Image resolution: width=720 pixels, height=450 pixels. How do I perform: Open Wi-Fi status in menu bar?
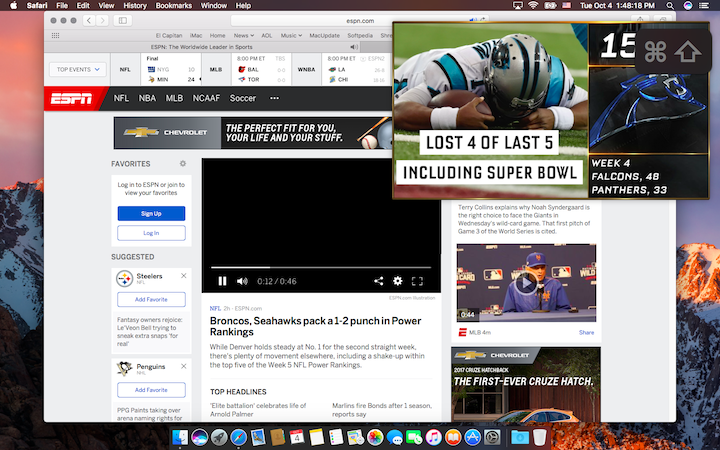click(533, 6)
